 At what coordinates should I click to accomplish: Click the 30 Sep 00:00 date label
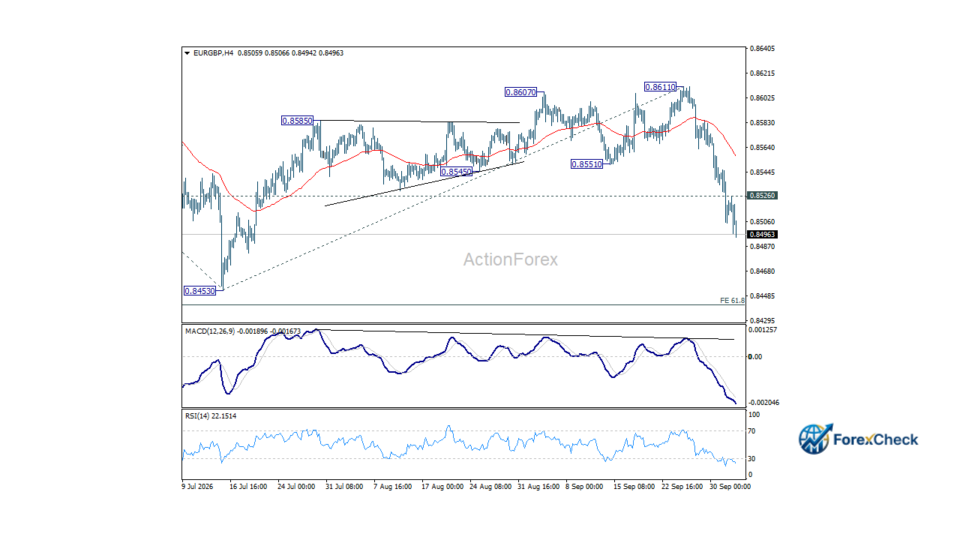(730, 487)
